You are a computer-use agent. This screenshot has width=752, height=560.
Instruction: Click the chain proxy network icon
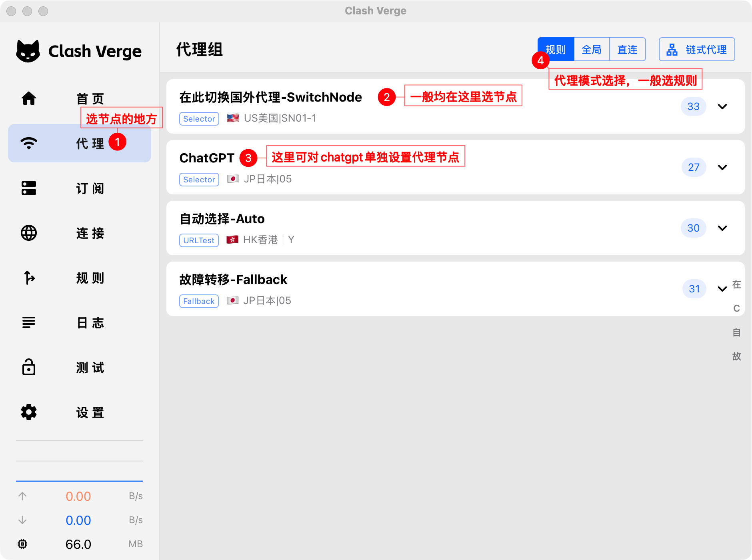pyautogui.click(x=672, y=50)
